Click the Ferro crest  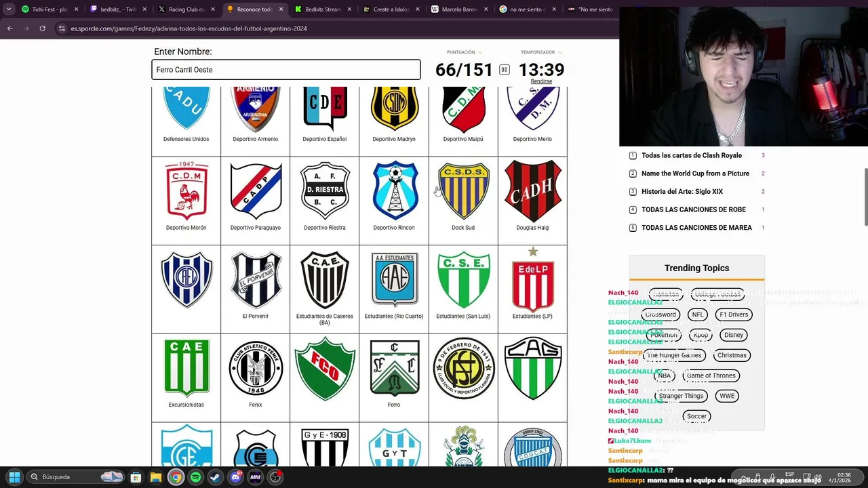tap(394, 368)
